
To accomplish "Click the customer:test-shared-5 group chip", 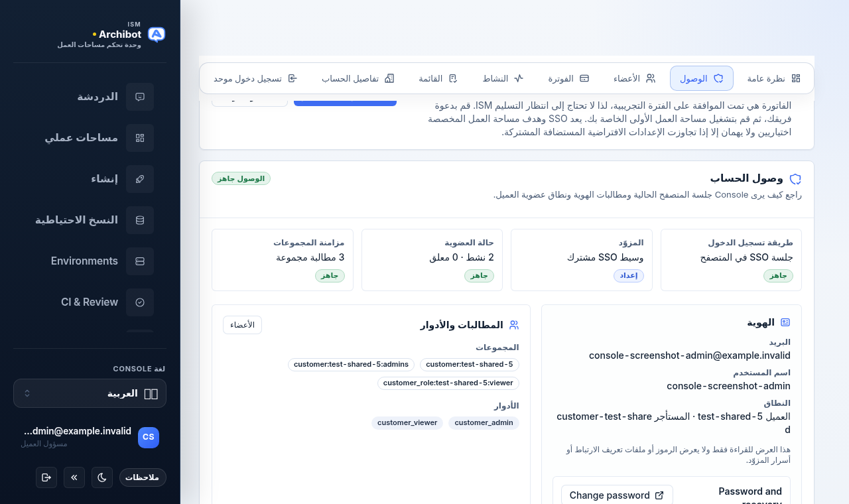I will coord(470,365).
